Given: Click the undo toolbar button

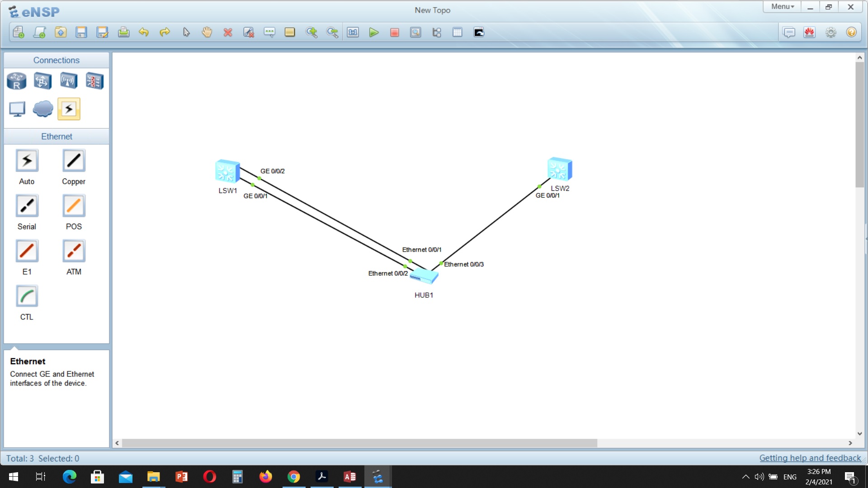Looking at the screenshot, I should click(x=144, y=32).
